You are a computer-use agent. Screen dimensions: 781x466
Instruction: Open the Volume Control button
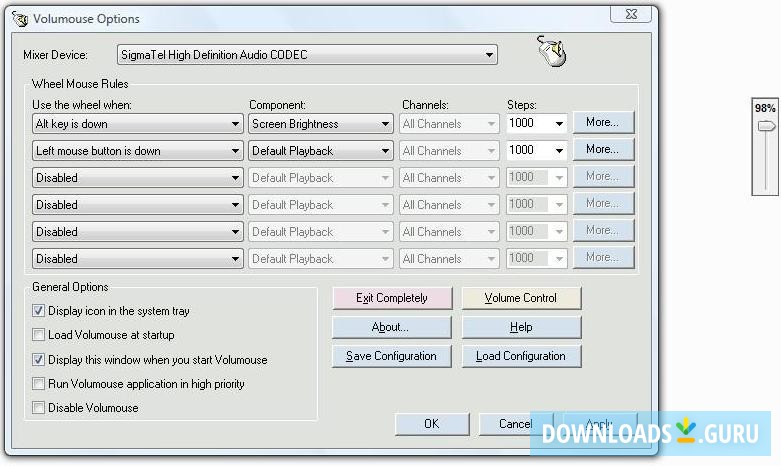click(521, 298)
